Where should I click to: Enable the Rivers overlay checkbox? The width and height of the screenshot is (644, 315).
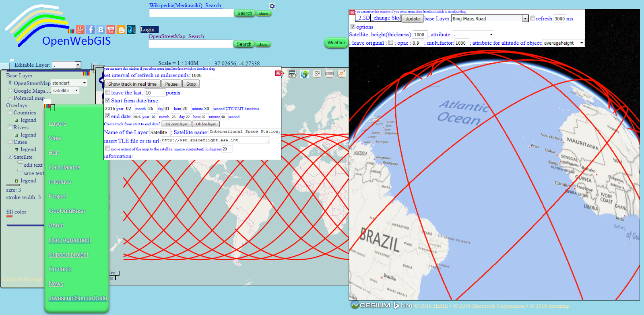10,127
